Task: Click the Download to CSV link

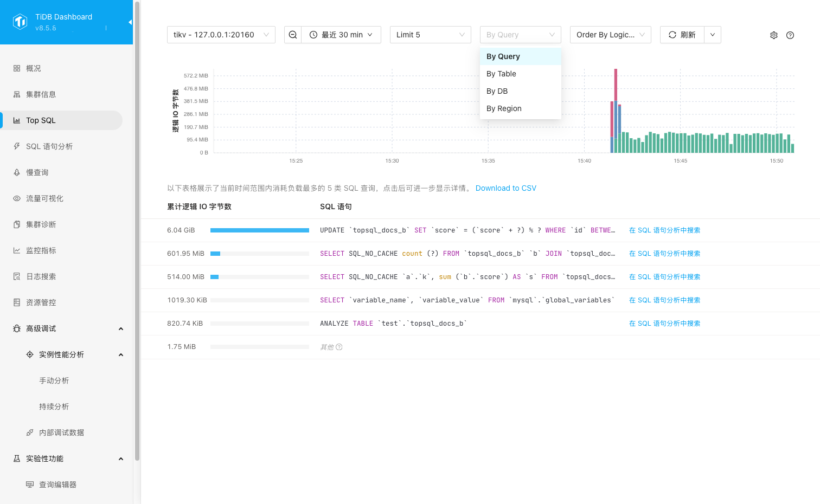Action: (x=506, y=188)
